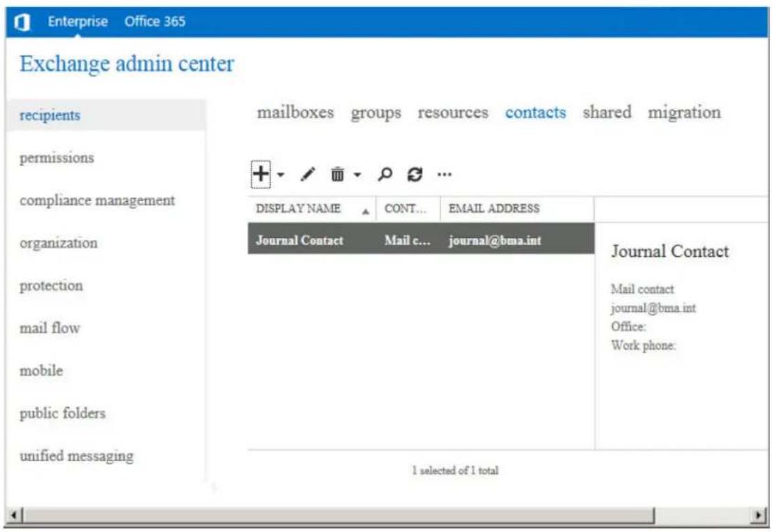Click the 'Work phone:' label in details pane
772x532 pixels.
[x=644, y=346]
